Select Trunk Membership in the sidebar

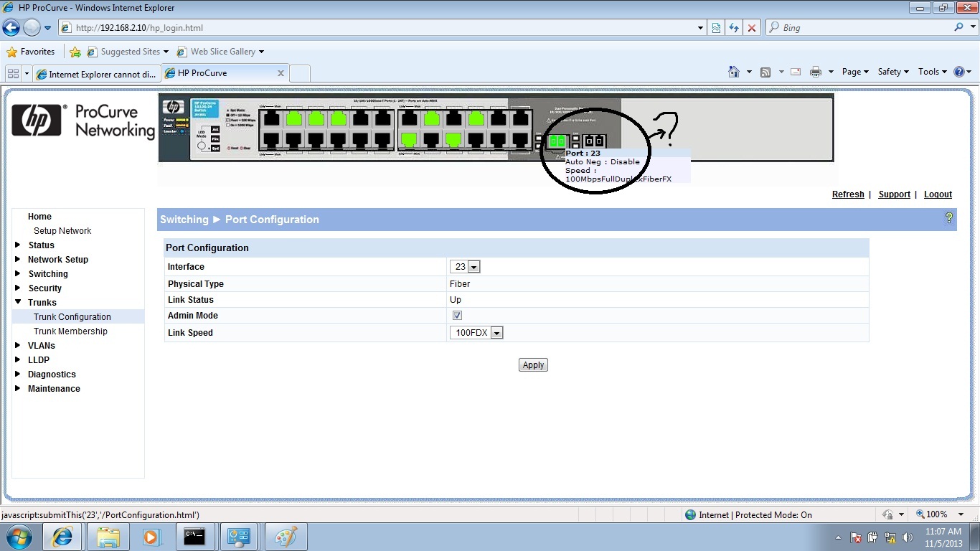[70, 331]
